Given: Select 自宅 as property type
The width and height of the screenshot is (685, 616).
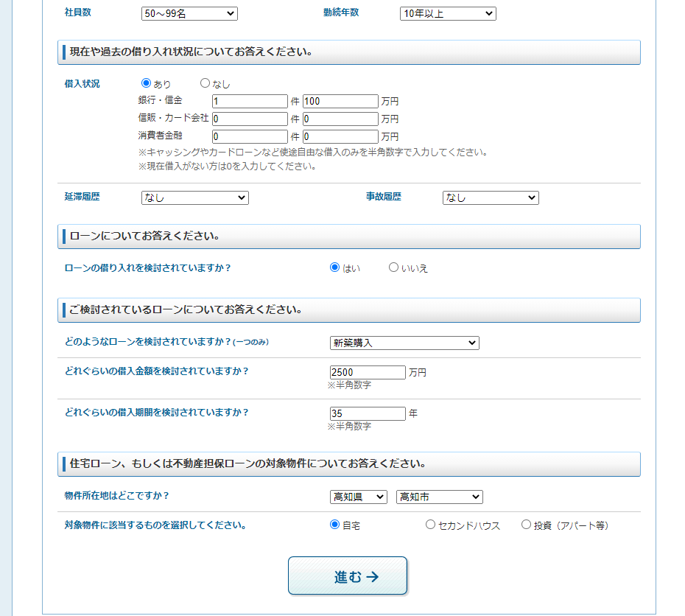Looking at the screenshot, I should pos(335,525).
